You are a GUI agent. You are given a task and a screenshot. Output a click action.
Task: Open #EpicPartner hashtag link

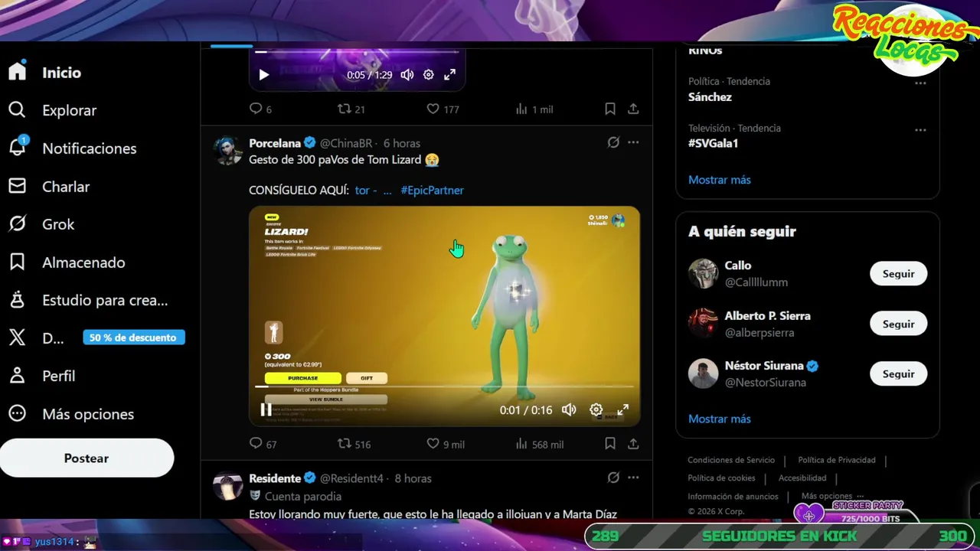coord(432,190)
